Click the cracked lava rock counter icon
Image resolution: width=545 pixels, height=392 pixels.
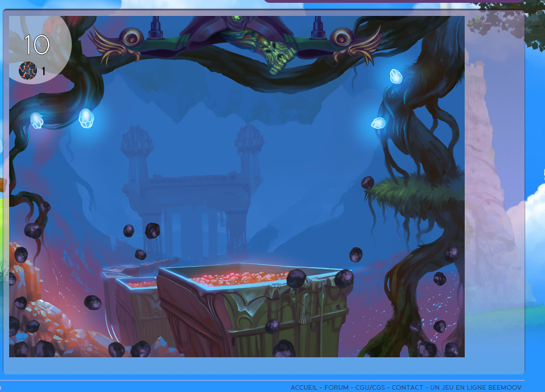tap(28, 71)
